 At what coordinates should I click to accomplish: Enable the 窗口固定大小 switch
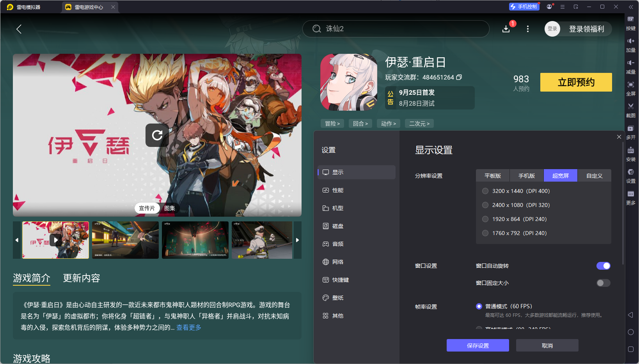[x=603, y=283]
